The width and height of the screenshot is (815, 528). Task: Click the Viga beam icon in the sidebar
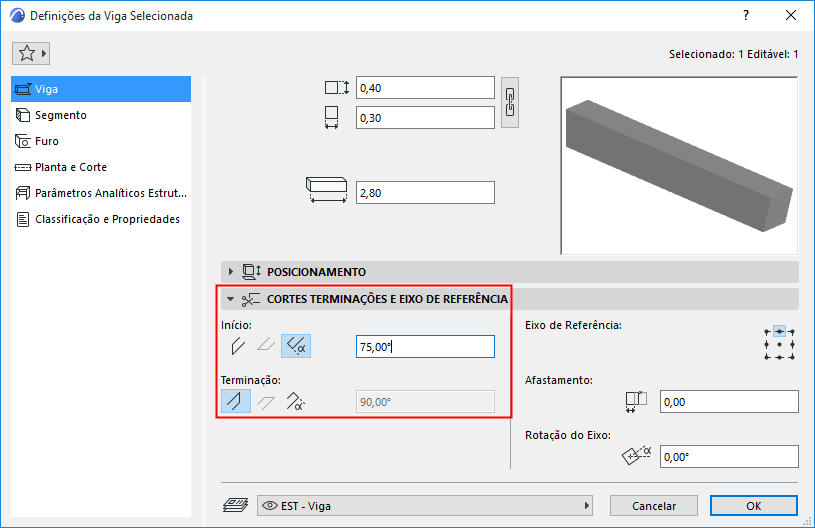(x=23, y=89)
